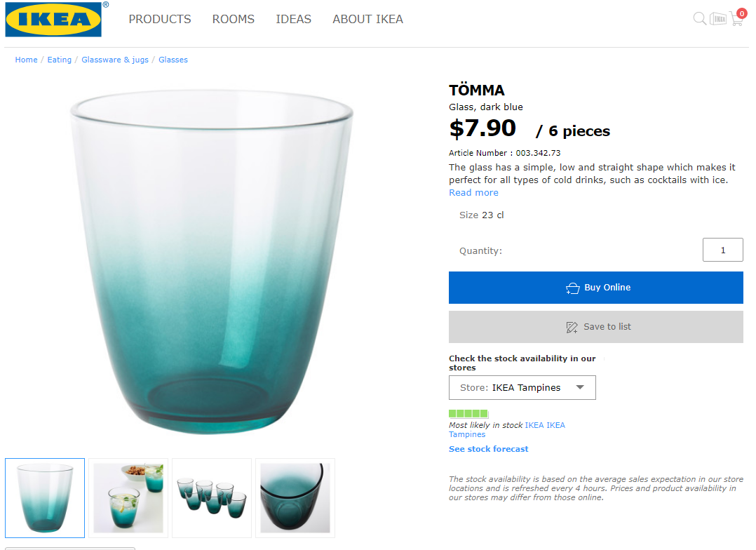Go to the Home breadcrumb
The height and width of the screenshot is (550, 756).
click(x=27, y=60)
